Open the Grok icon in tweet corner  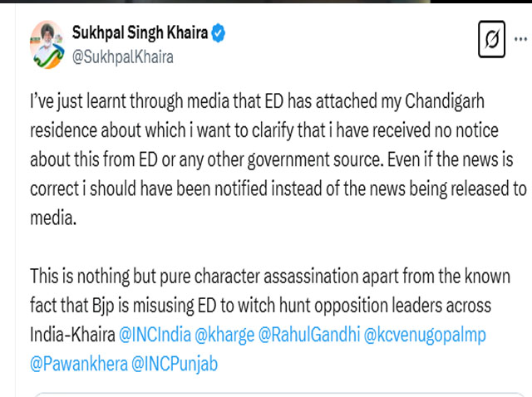(x=492, y=41)
